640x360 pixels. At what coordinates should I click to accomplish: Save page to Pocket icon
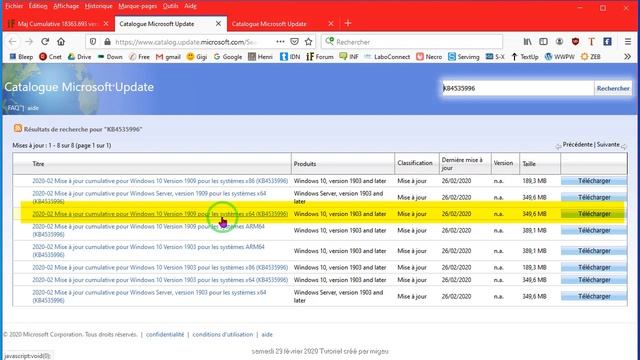(294, 42)
